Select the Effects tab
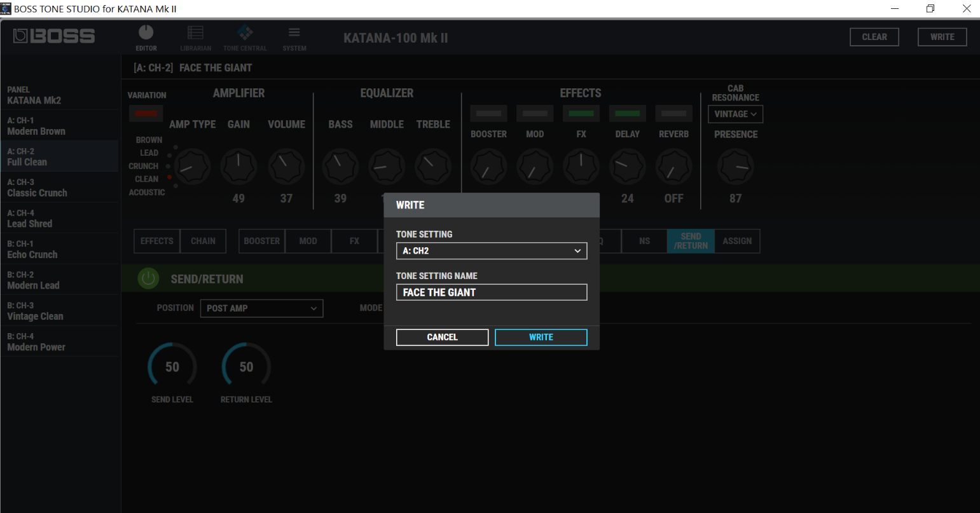 point(157,241)
